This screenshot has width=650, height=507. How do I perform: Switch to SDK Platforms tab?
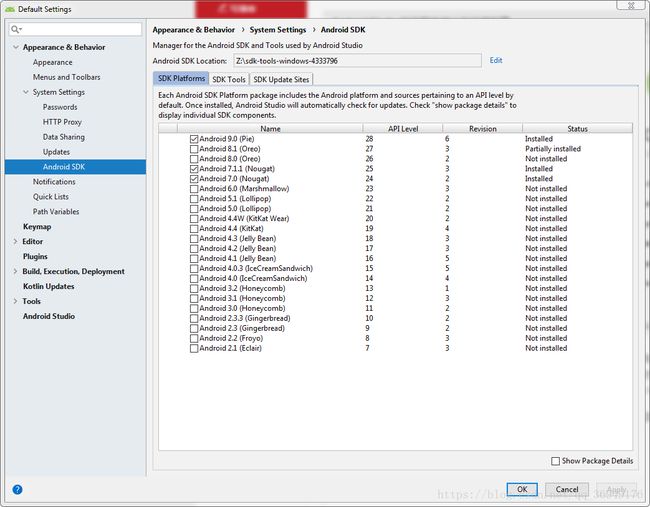pos(181,78)
